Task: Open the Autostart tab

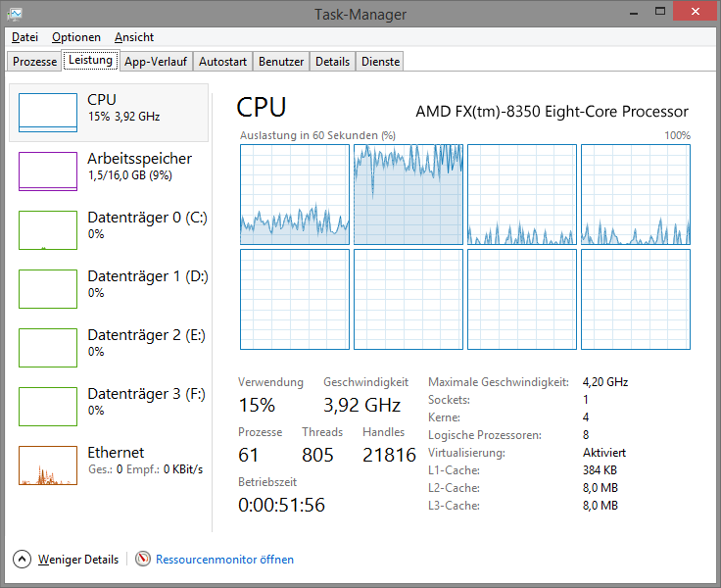Action: click(x=222, y=62)
